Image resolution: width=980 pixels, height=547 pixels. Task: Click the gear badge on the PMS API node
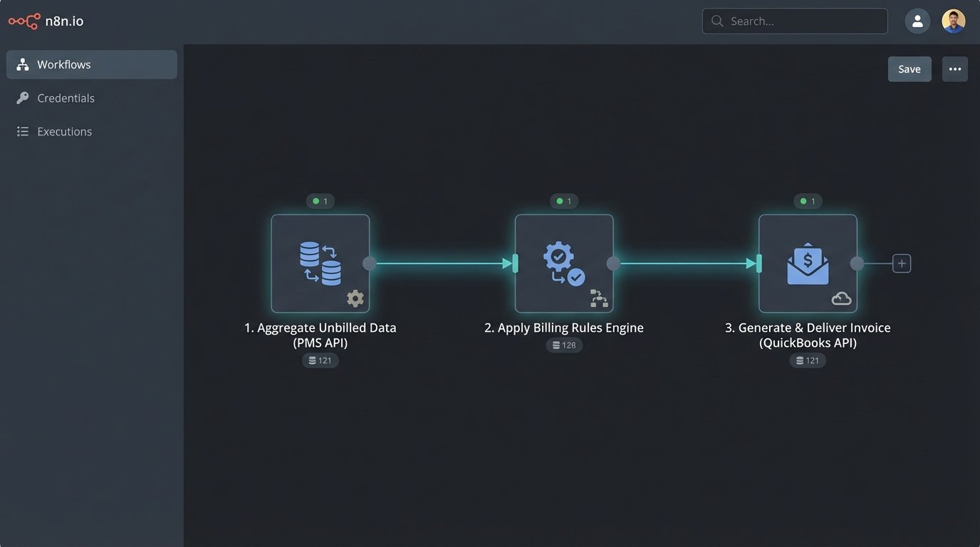355,298
